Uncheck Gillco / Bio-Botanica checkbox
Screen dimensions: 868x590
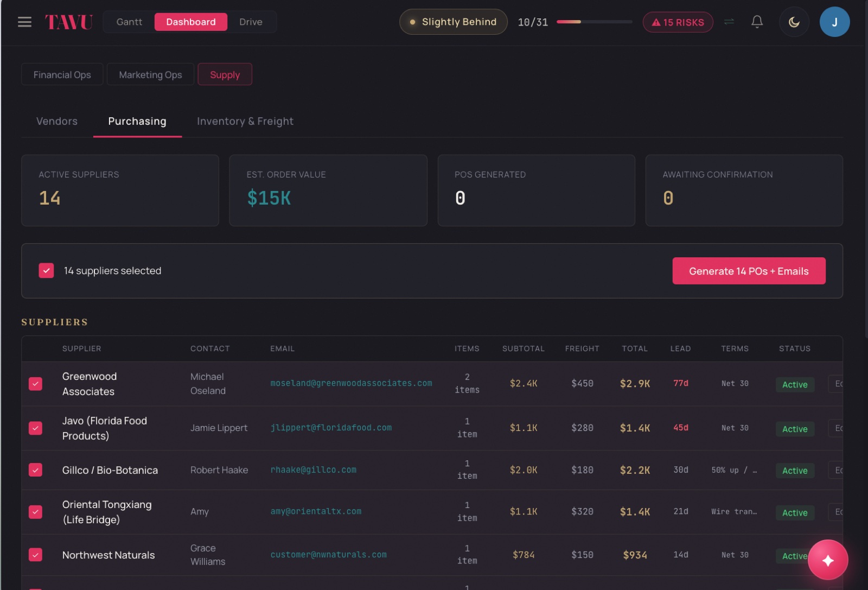pyautogui.click(x=35, y=470)
